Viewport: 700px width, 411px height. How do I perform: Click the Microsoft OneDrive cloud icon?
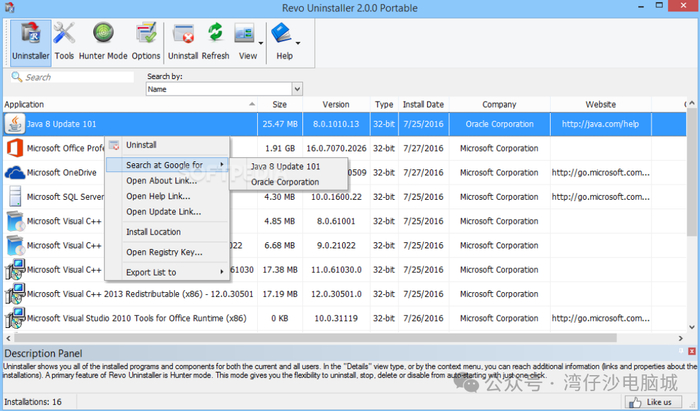(x=15, y=173)
